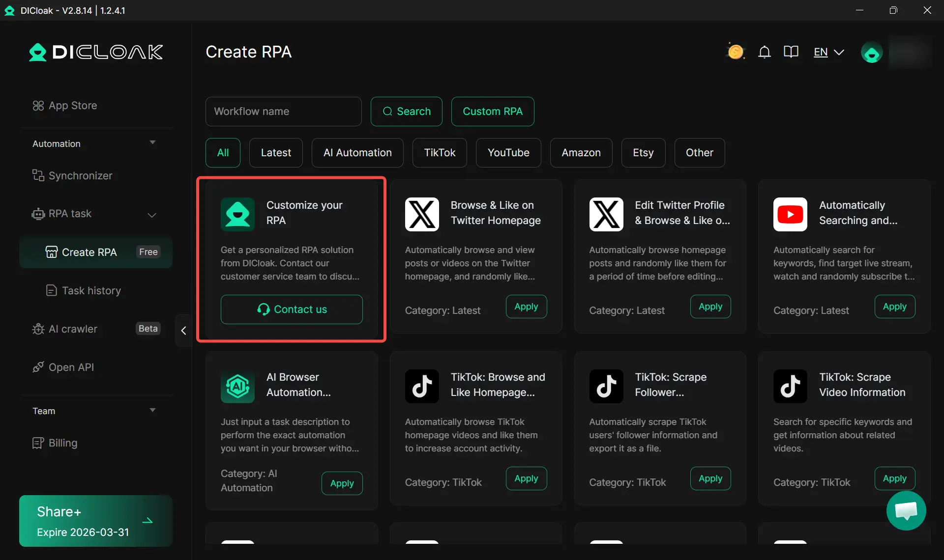Open the Share+ plan expiry banner

(95, 521)
